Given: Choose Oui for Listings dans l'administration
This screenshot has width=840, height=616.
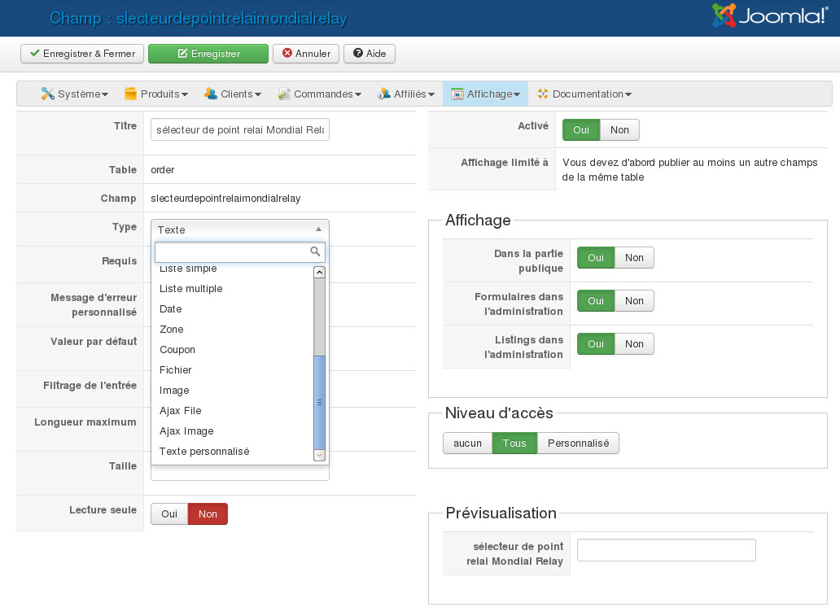Looking at the screenshot, I should (596, 344).
